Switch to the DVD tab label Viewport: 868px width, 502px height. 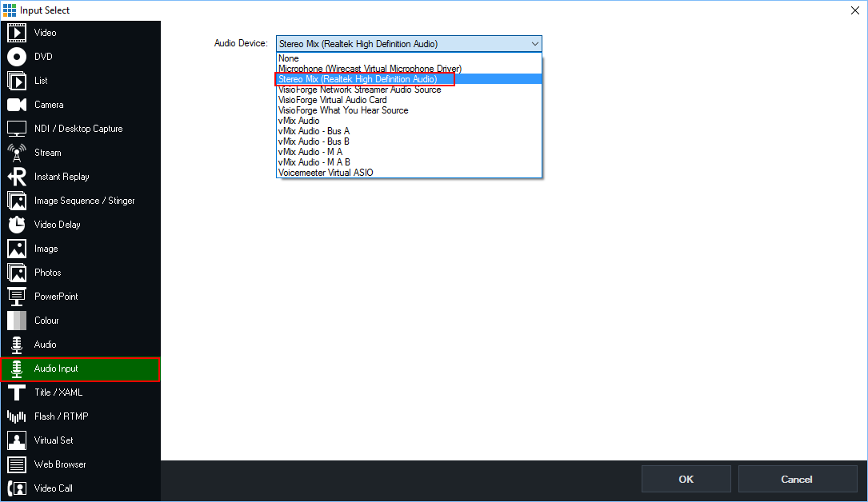(x=43, y=57)
